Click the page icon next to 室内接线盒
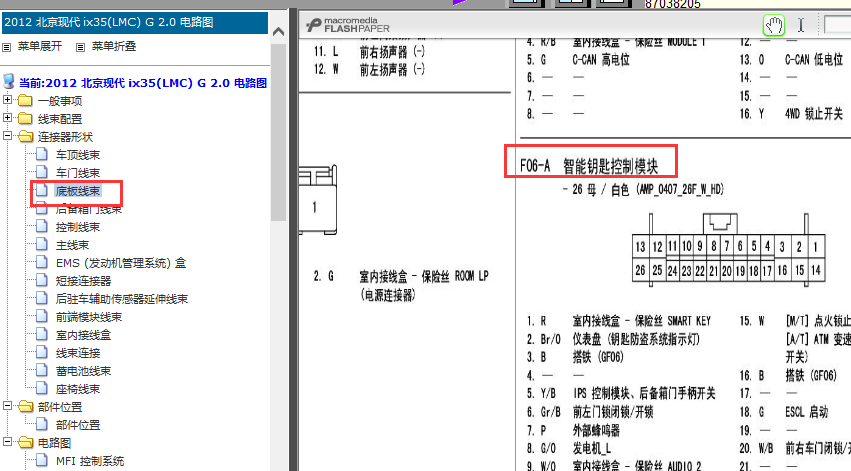 pyautogui.click(x=42, y=334)
